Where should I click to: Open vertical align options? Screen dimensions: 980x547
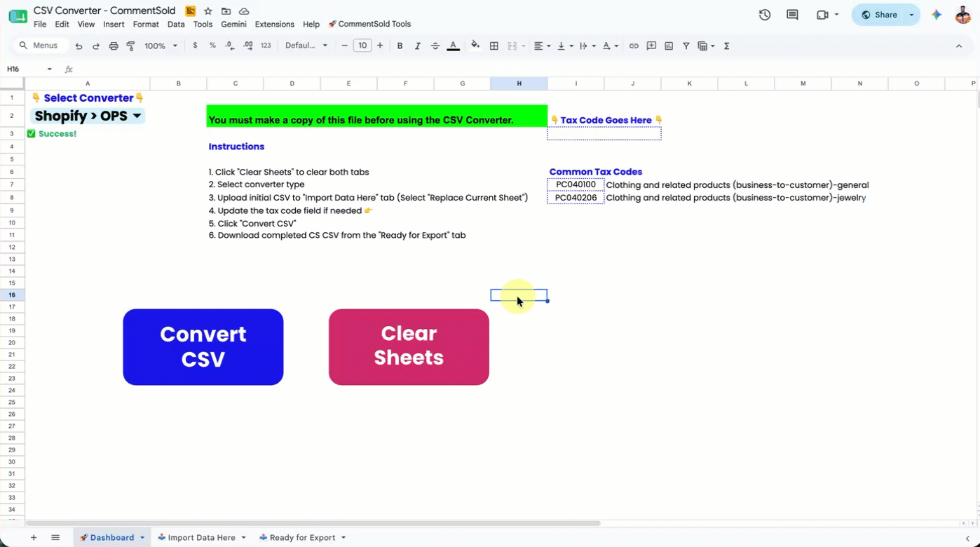564,46
